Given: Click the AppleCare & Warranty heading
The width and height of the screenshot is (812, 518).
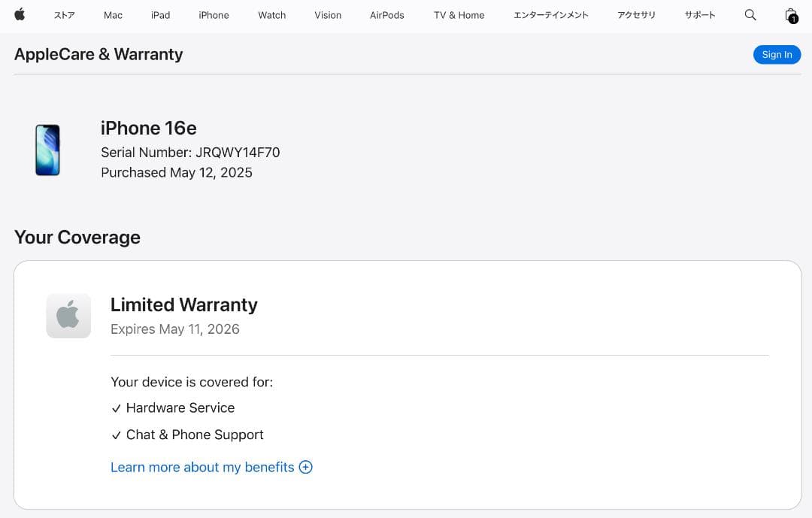Looking at the screenshot, I should pos(98,54).
